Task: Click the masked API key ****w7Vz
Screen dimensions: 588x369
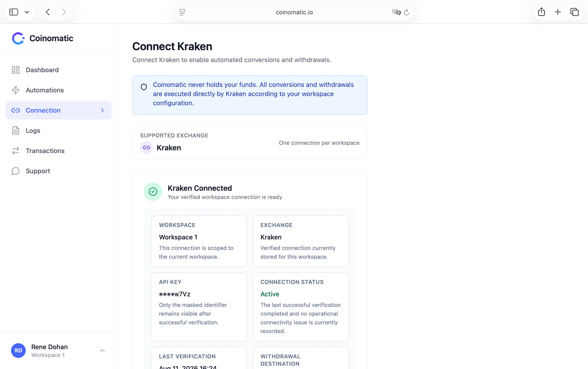Action: coord(175,294)
